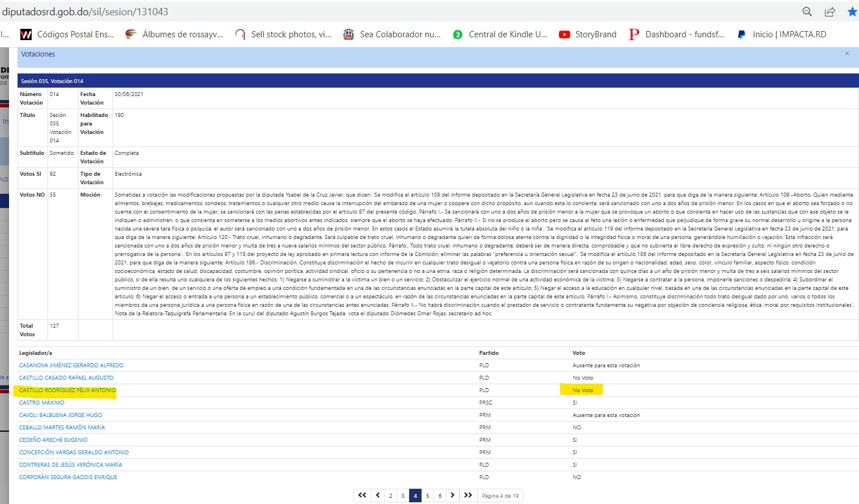Open legislator Castro Máximo link

click(x=42, y=403)
